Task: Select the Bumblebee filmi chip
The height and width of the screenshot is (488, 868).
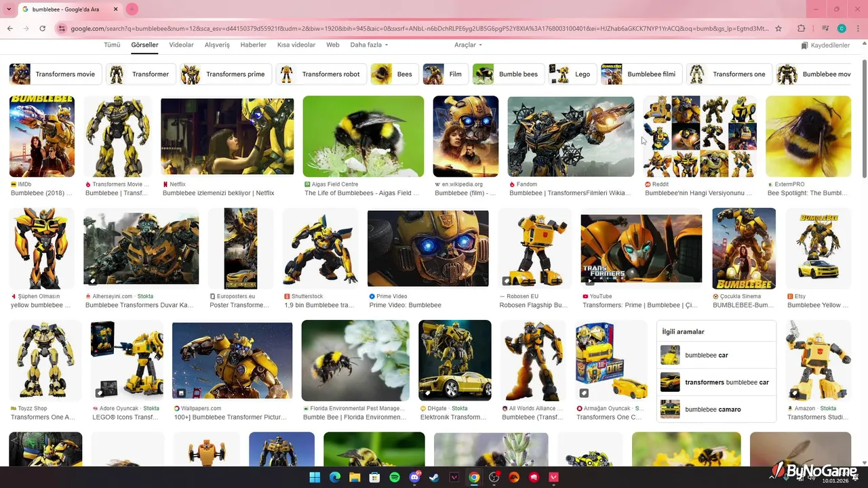Action: click(642, 74)
